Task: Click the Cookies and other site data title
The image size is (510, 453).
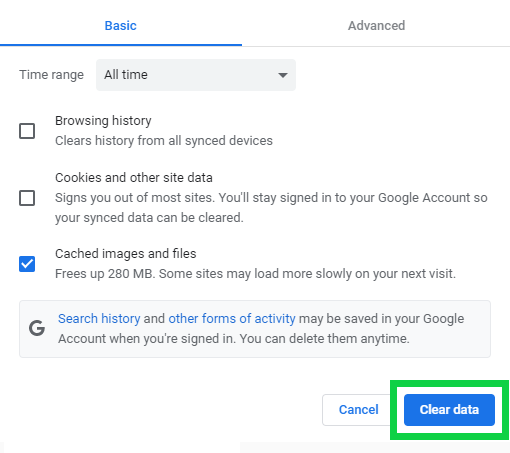Action: (x=134, y=178)
